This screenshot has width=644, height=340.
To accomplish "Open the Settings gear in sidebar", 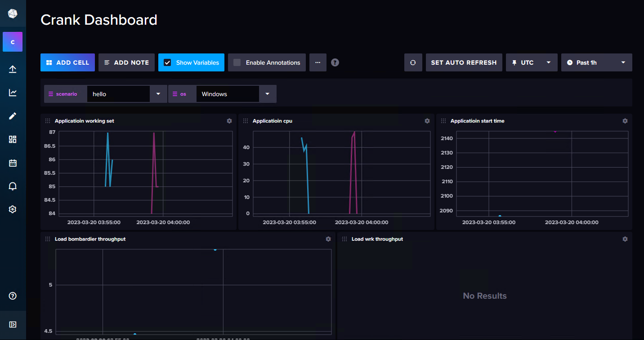I will click(x=12, y=209).
